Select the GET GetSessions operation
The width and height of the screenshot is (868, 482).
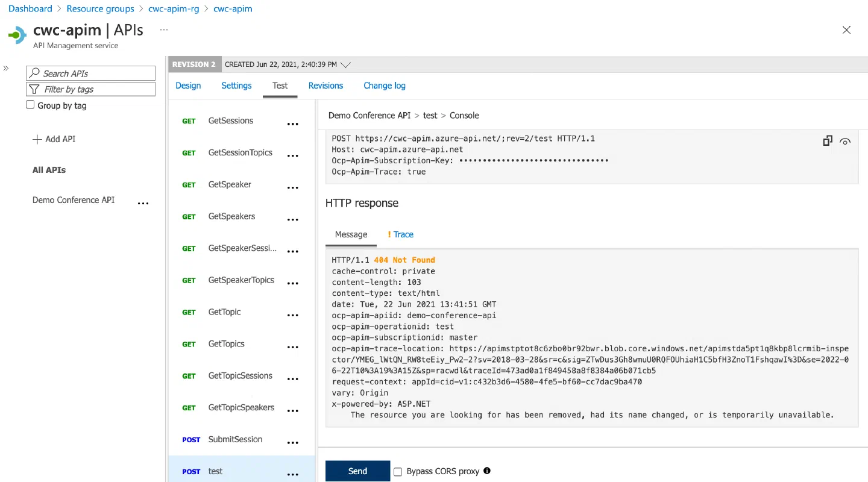click(242, 120)
